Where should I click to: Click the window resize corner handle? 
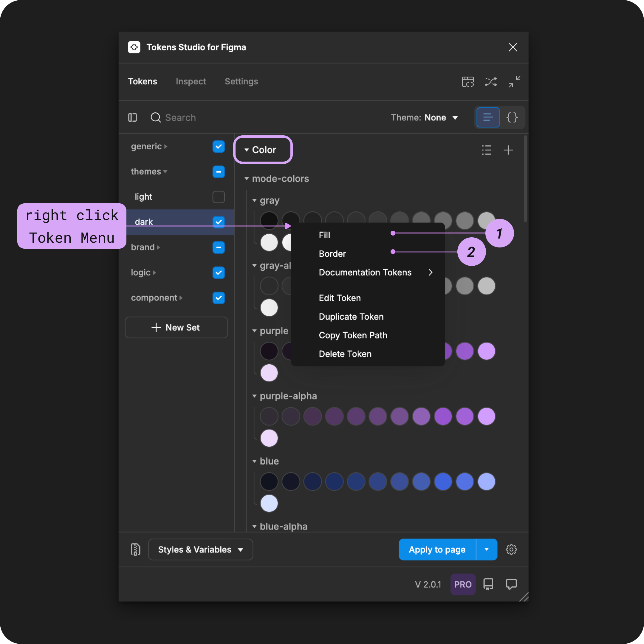[524, 597]
